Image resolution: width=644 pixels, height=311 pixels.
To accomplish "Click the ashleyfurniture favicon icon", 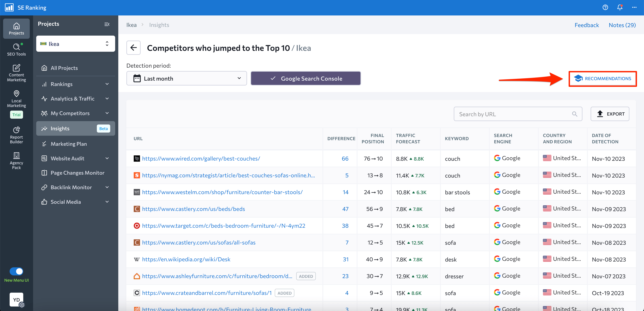I will 136,276.
